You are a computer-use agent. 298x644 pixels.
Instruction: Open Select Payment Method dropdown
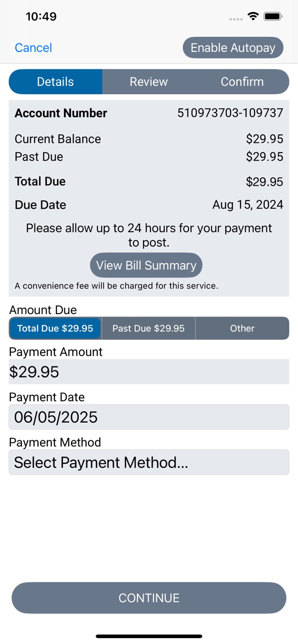pos(149,462)
